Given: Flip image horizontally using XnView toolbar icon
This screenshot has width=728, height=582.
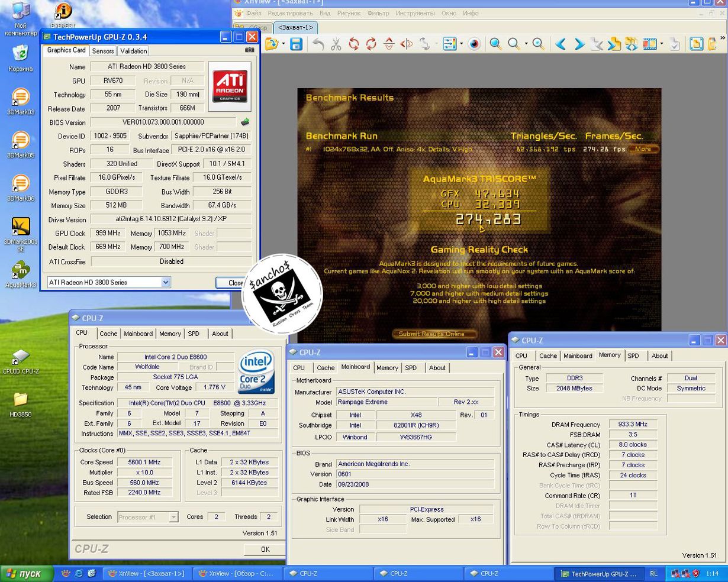Looking at the screenshot, I should pyautogui.click(x=407, y=44).
